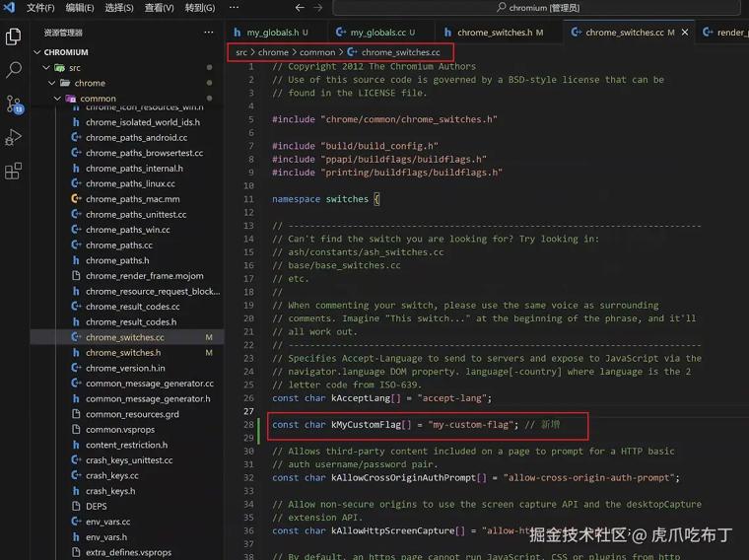749x560 pixels.
Task: Open chrome_paths.cc file
Action: coord(119,245)
